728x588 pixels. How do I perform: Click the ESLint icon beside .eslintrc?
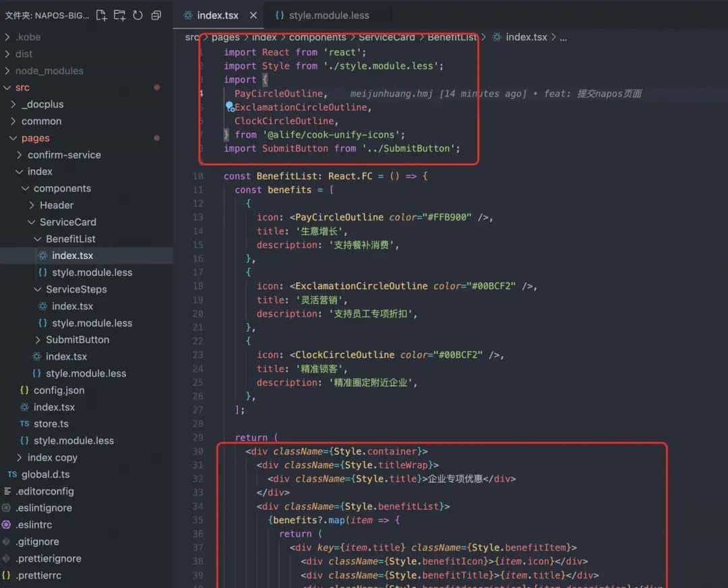click(x=7, y=525)
